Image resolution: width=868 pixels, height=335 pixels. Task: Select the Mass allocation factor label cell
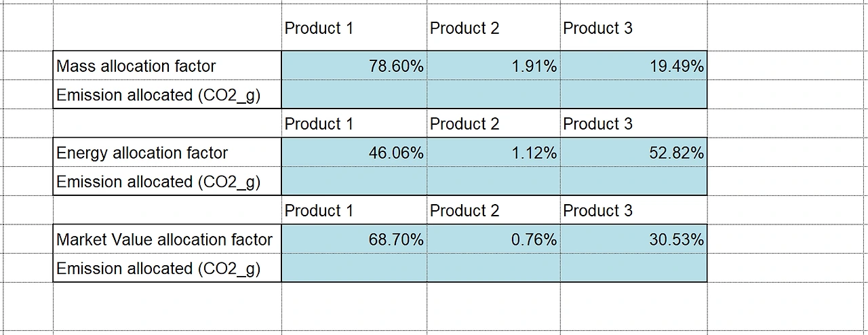(x=167, y=66)
